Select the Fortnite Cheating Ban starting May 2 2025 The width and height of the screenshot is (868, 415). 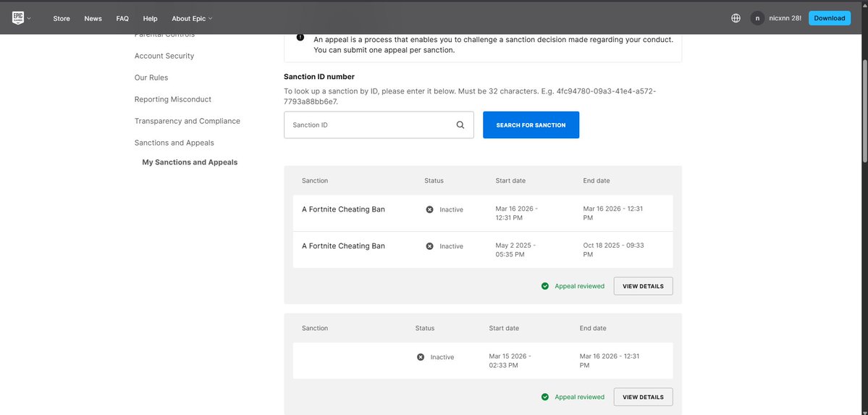[343, 246]
